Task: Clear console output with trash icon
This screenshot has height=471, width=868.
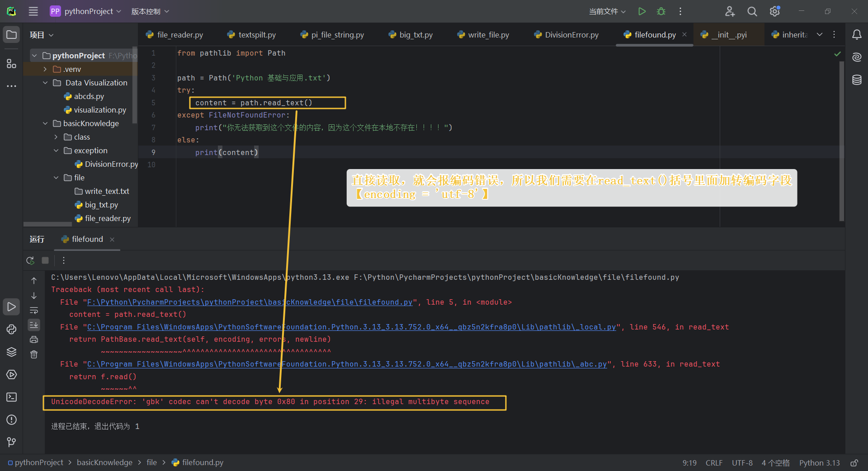Action: click(34, 354)
